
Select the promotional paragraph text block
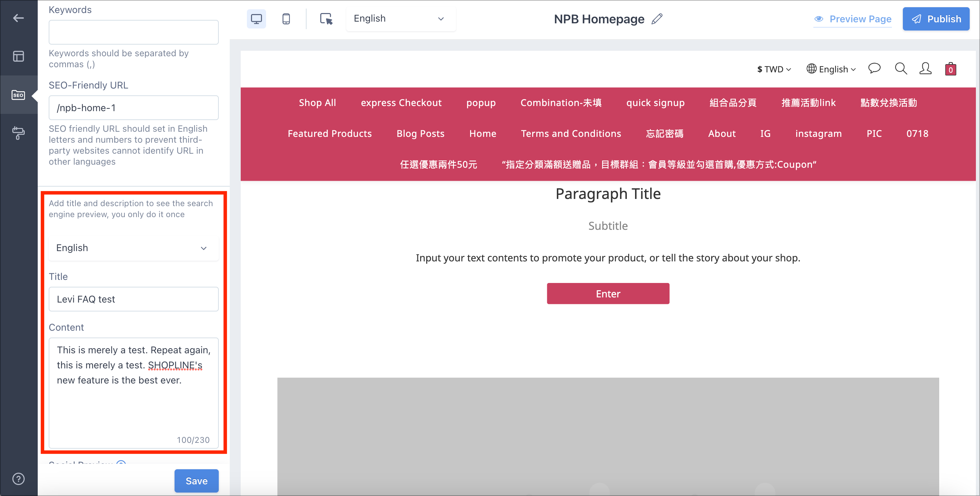point(608,258)
